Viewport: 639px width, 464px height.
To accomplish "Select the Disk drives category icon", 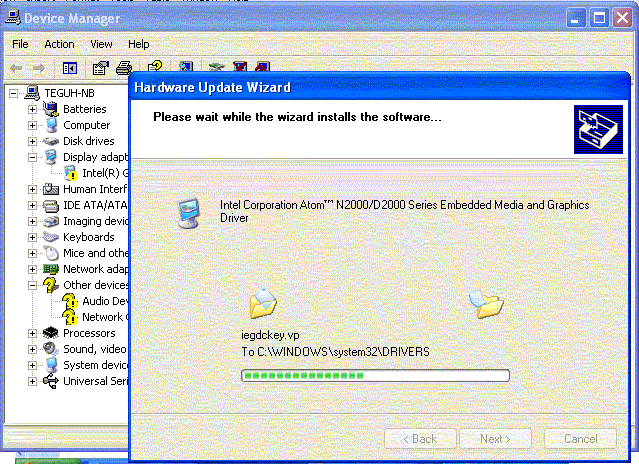I will [x=51, y=141].
